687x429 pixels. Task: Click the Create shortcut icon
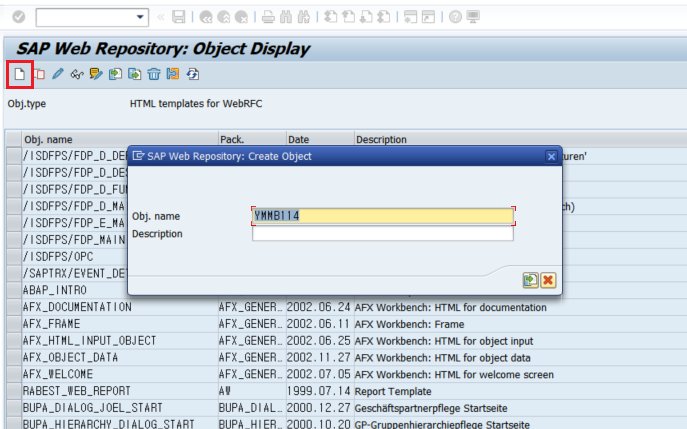click(x=428, y=17)
